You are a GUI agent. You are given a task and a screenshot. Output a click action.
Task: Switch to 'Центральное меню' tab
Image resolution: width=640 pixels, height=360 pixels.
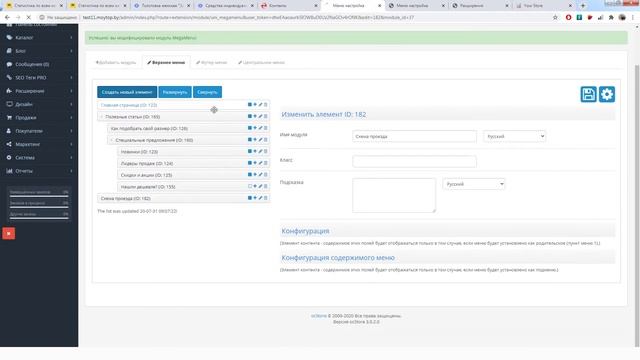262,62
